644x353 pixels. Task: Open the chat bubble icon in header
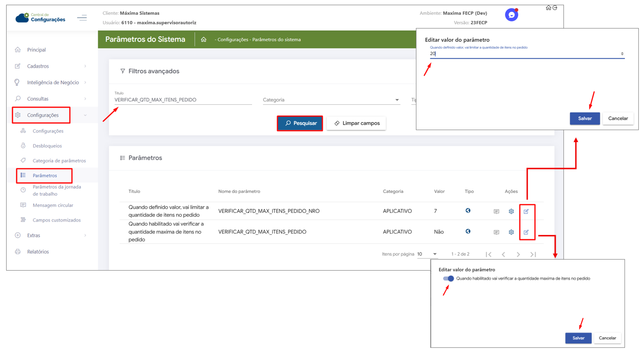tap(511, 15)
